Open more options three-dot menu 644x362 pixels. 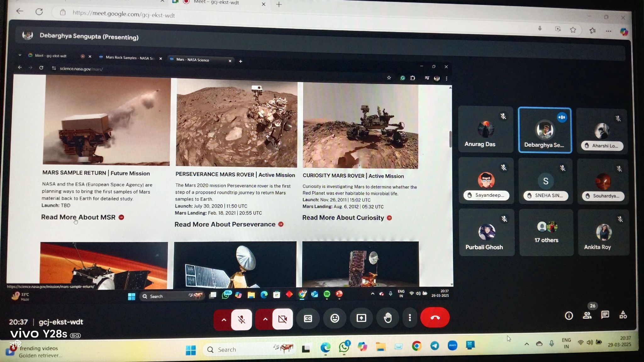410,318
